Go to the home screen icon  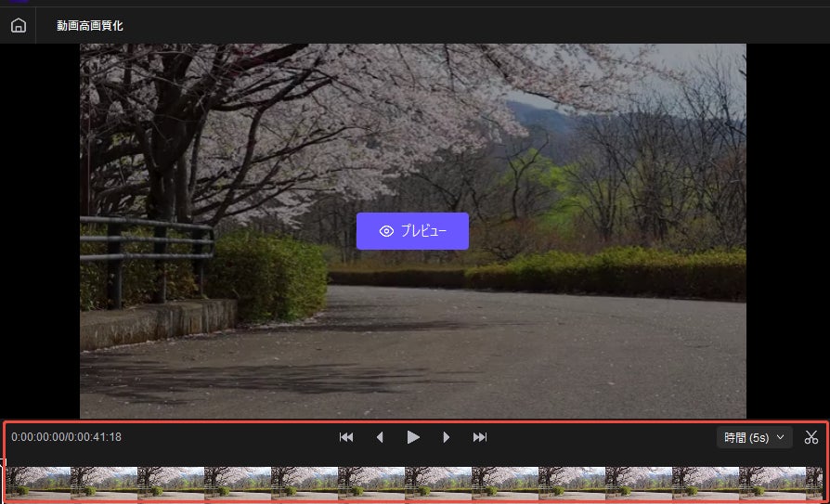click(19, 25)
